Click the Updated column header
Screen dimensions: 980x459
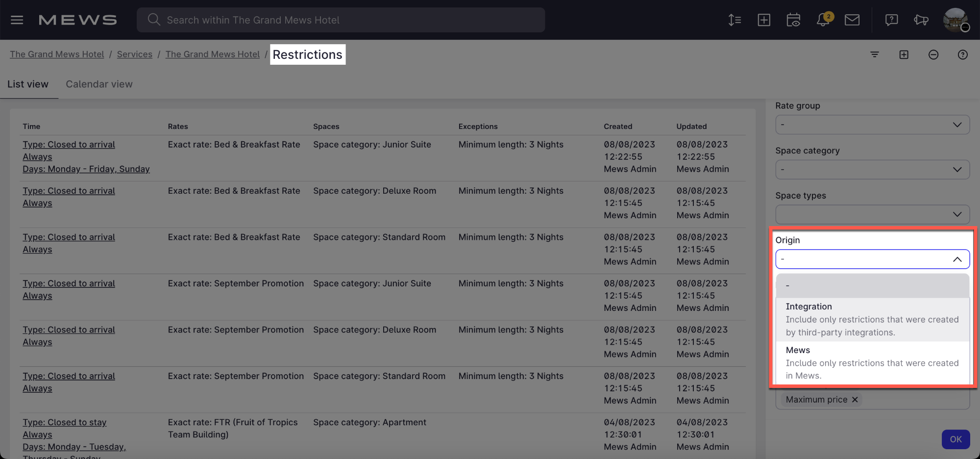[x=691, y=127]
